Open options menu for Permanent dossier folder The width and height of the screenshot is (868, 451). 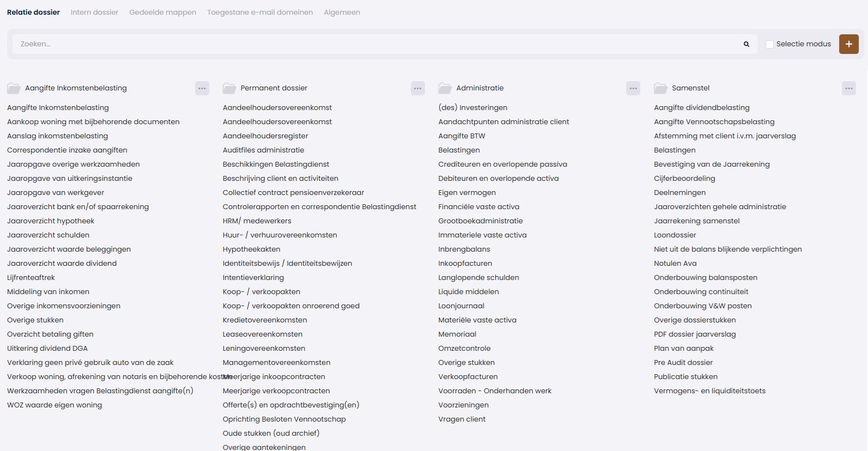pyautogui.click(x=418, y=88)
